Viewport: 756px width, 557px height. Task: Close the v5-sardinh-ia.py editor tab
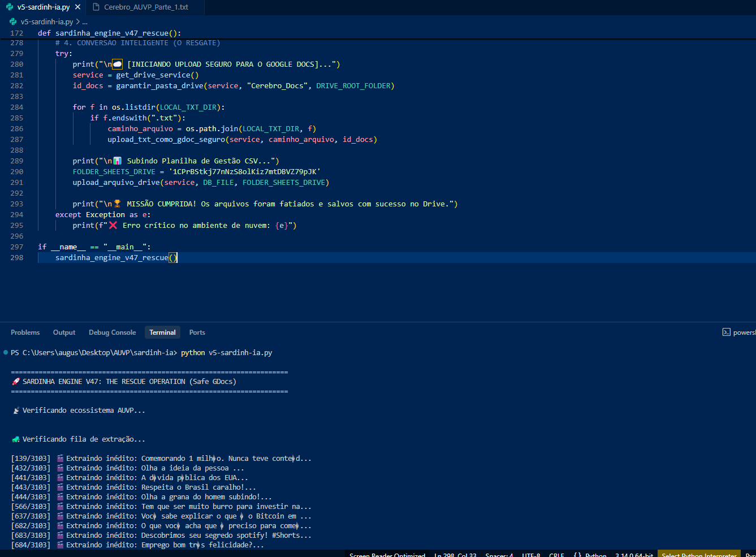[x=78, y=7]
